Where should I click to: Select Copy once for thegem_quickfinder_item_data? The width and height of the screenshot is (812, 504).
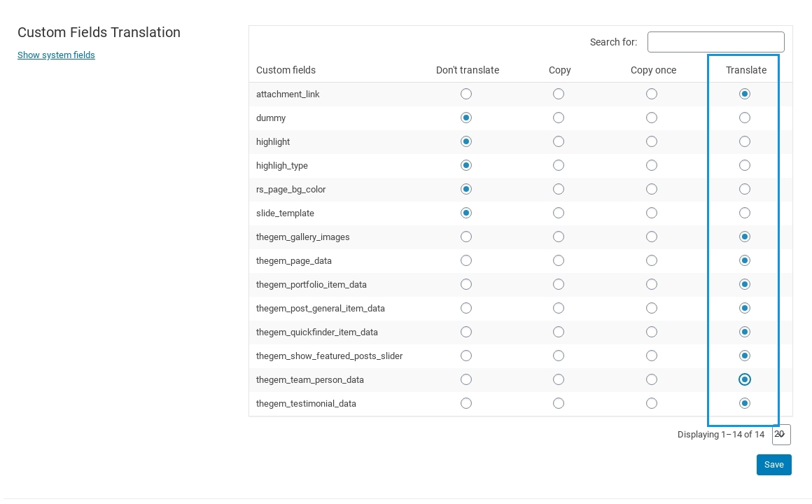point(652,332)
